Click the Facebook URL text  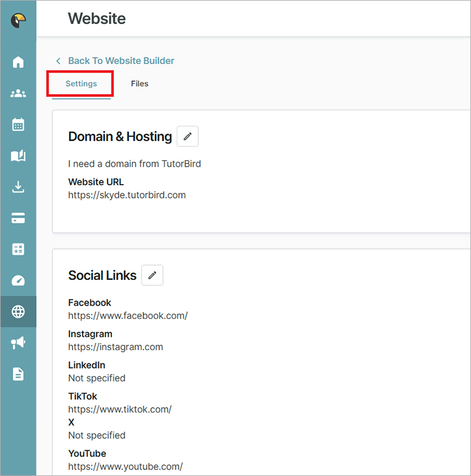[128, 316]
